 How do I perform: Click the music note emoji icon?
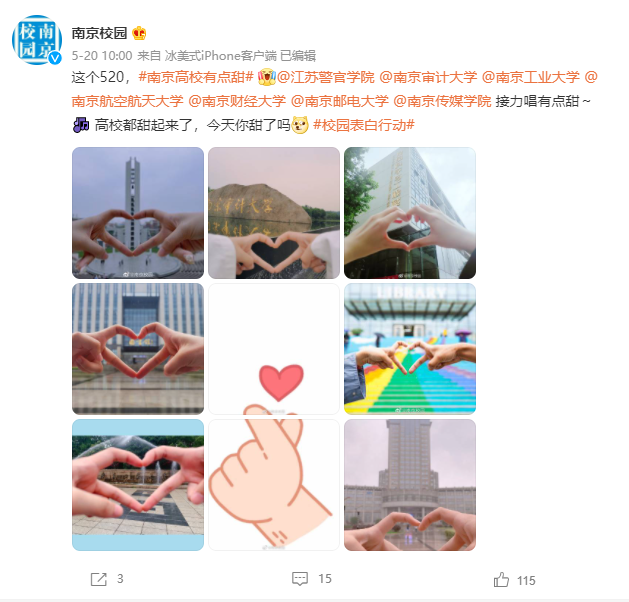[81, 125]
